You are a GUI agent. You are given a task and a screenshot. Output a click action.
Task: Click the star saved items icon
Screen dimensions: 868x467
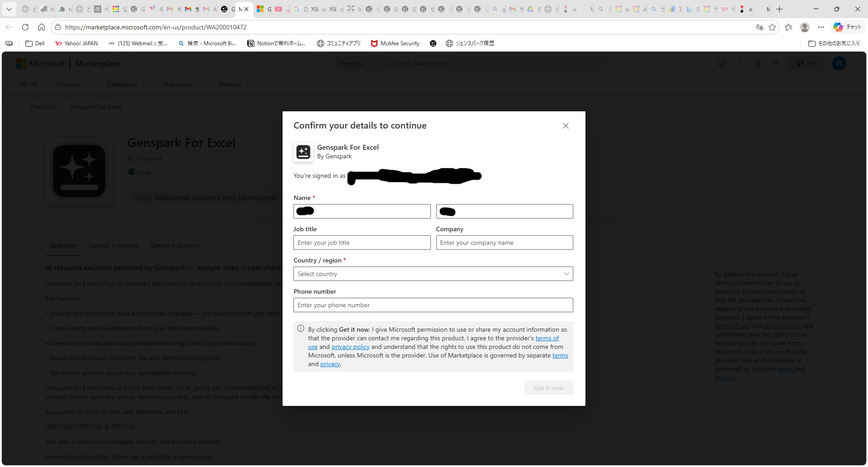tap(757, 63)
